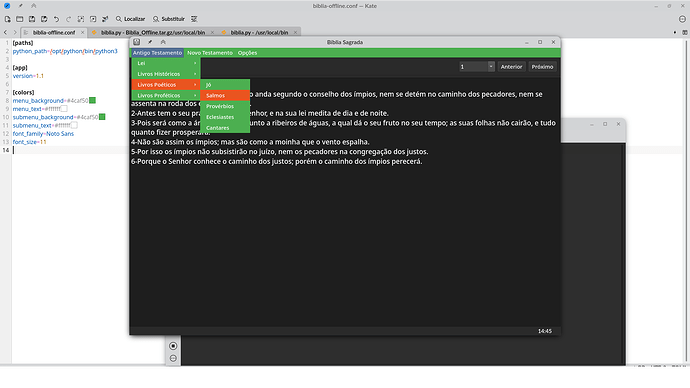Image resolution: width=690 pixels, height=388 pixels.
Task: Click the version=1.1 line in the editor
Action: coord(28,76)
